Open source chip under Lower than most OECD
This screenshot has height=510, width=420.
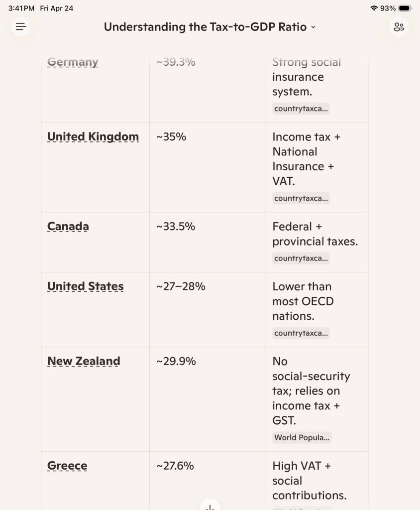301,333
